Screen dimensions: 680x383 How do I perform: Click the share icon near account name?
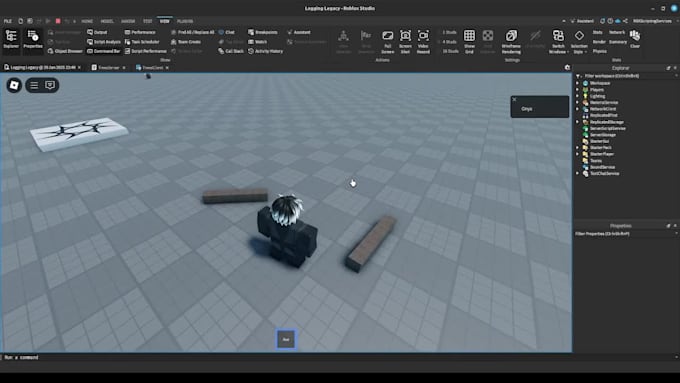625,21
